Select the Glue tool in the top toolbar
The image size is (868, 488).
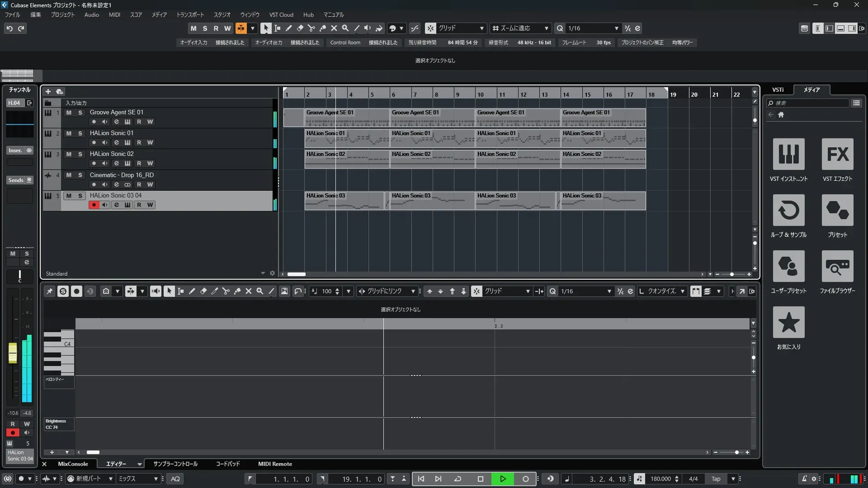[323, 28]
